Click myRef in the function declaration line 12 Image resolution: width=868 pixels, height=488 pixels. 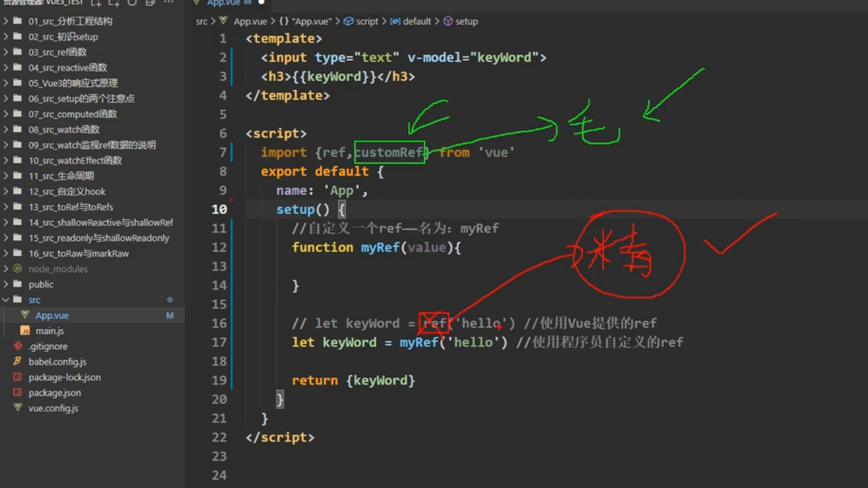tap(380, 247)
